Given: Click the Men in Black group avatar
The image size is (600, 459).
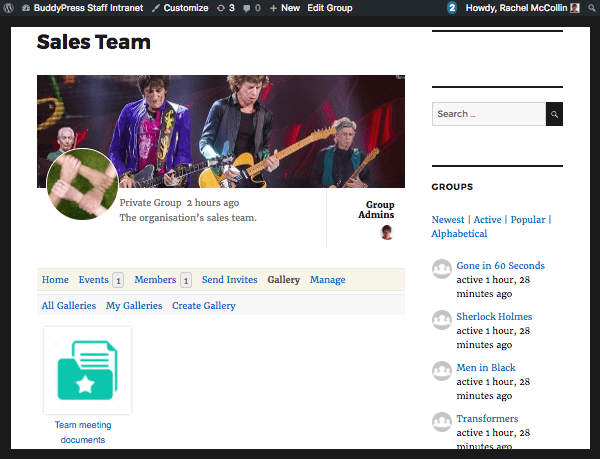Looking at the screenshot, I should (x=442, y=371).
